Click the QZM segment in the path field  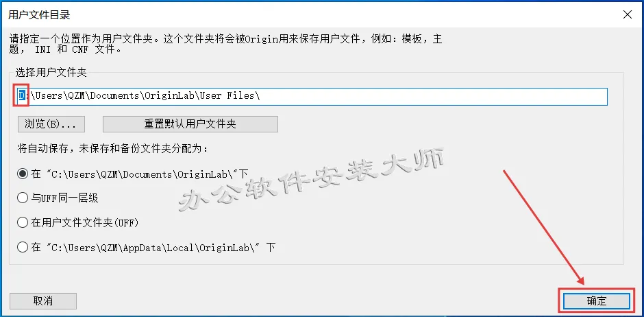coord(76,96)
